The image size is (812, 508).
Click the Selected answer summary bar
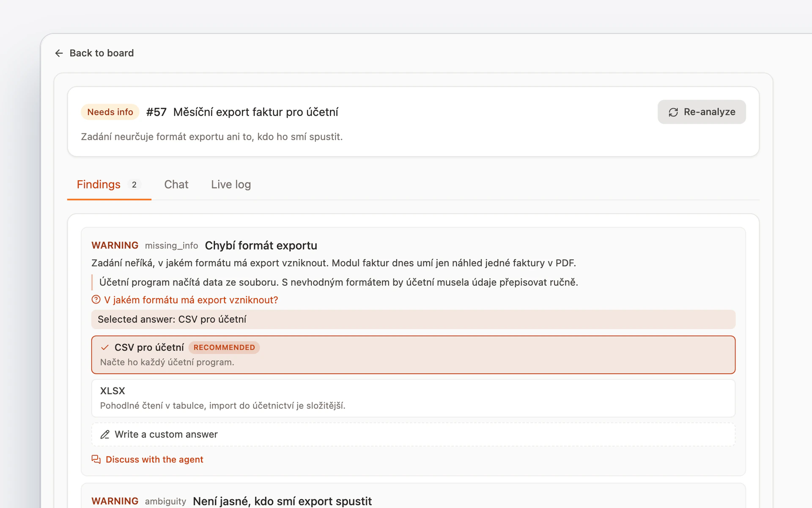coord(413,319)
